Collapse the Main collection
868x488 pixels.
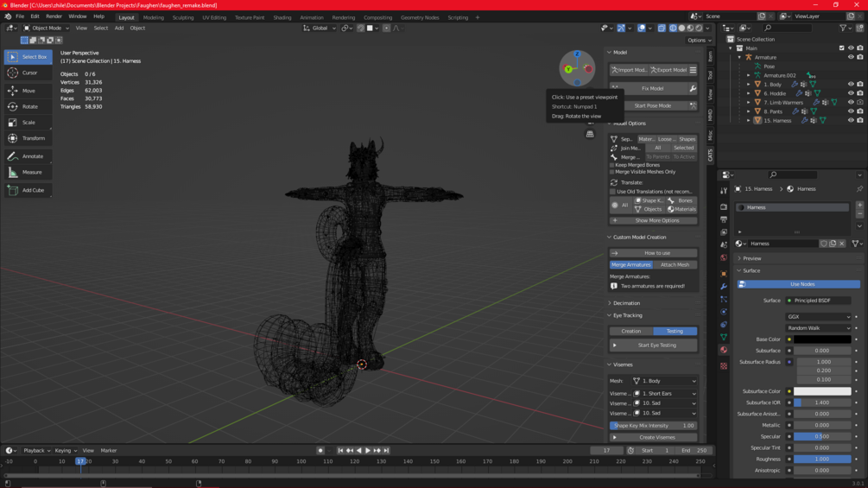(731, 48)
